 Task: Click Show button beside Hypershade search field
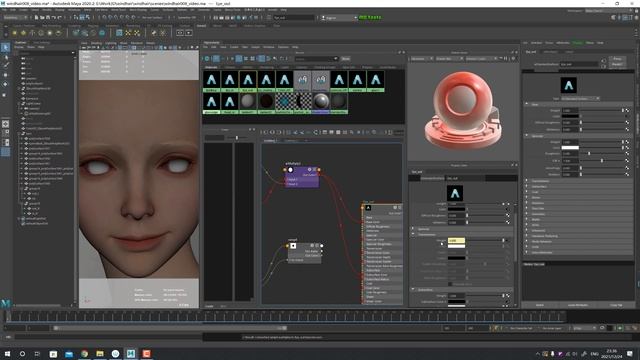click(345, 59)
